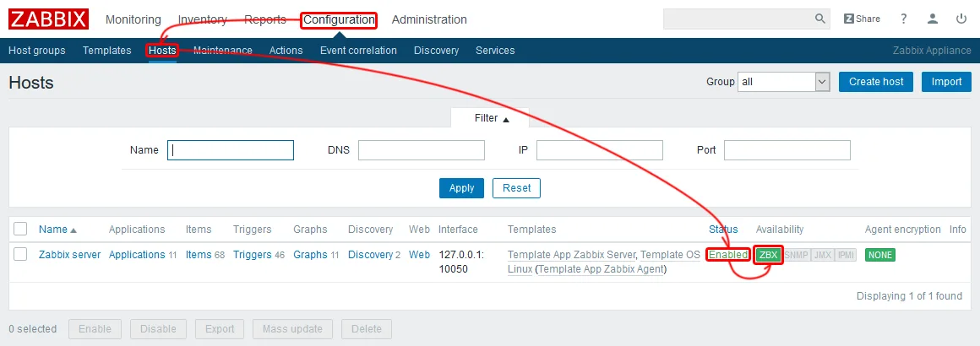Open Zabbix server Graphs link
This screenshot has height=346, width=980.
[310, 254]
